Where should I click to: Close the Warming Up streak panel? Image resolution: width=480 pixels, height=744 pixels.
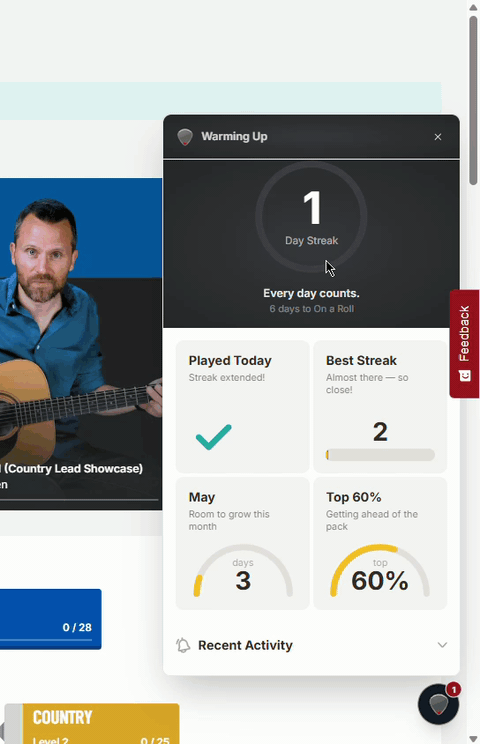click(x=438, y=137)
